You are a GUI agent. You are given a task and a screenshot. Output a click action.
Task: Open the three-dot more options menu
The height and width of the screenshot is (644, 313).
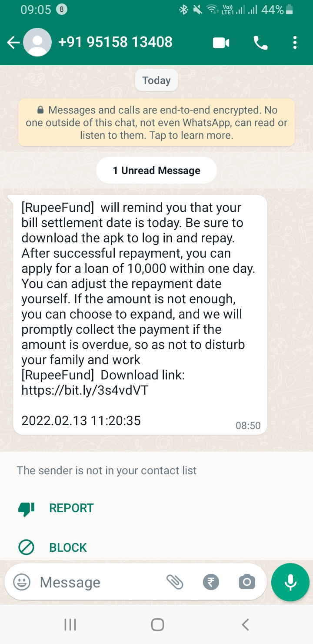[295, 43]
